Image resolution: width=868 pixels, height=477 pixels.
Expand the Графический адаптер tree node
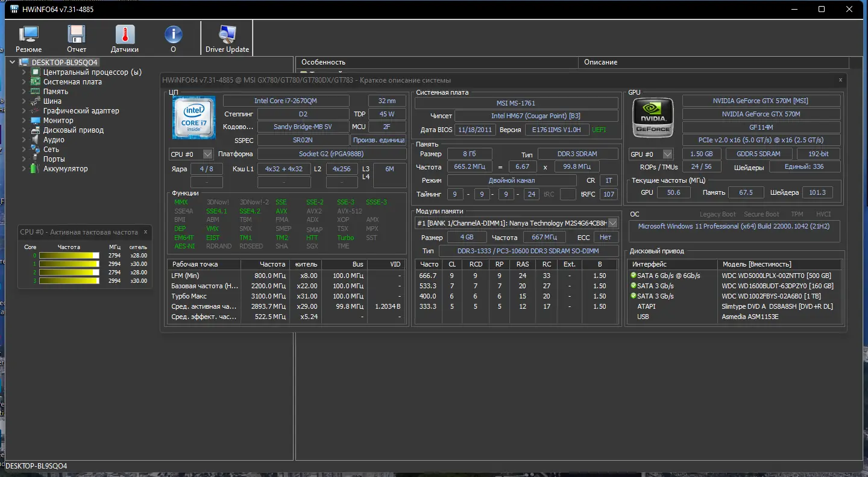coord(24,110)
